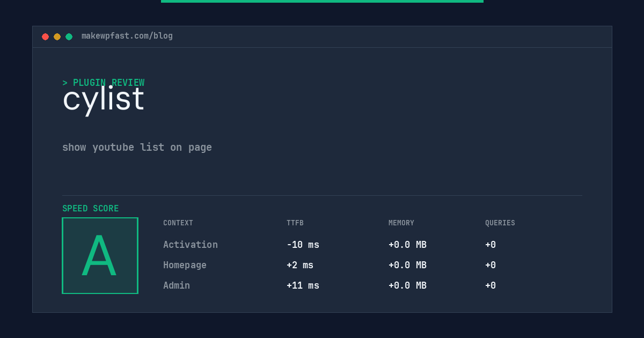Select the Activation row label
Viewport: 644px width, 338px height.
[191, 245]
